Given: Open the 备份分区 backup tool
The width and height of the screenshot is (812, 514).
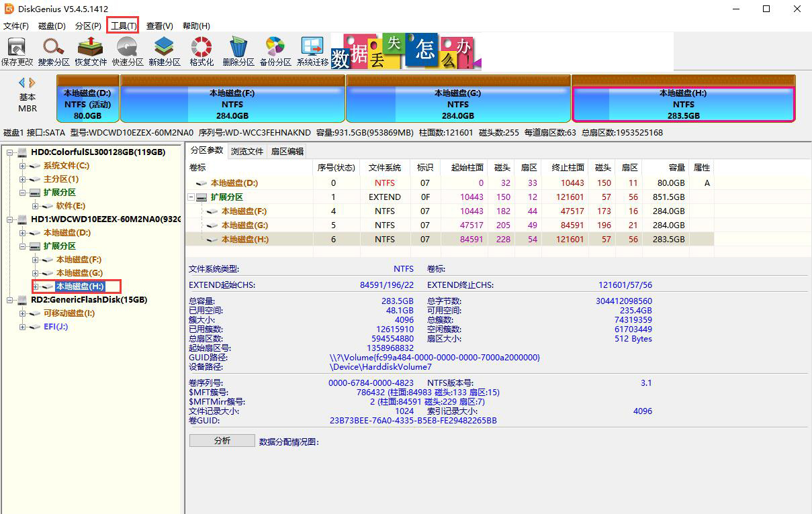Looking at the screenshot, I should [275, 50].
